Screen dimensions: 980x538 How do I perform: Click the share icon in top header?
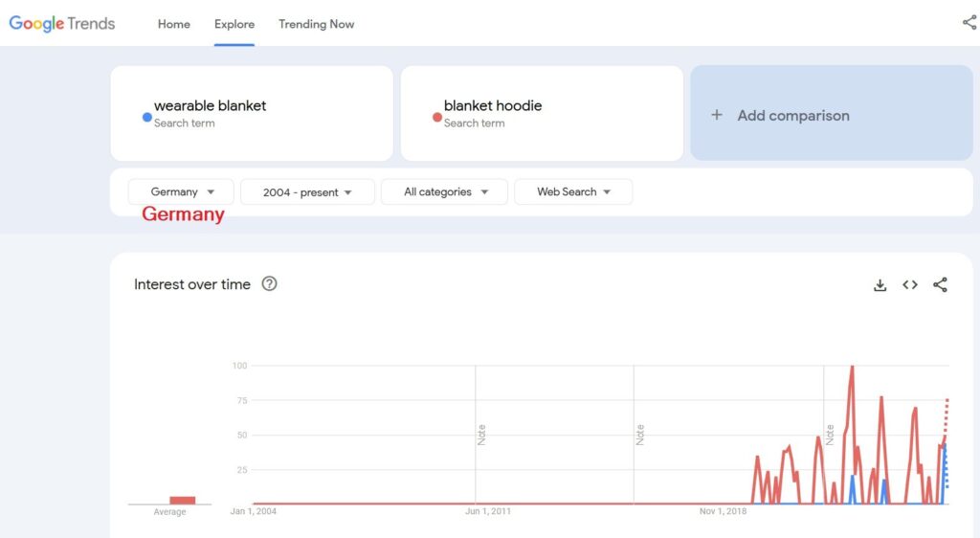(x=969, y=23)
